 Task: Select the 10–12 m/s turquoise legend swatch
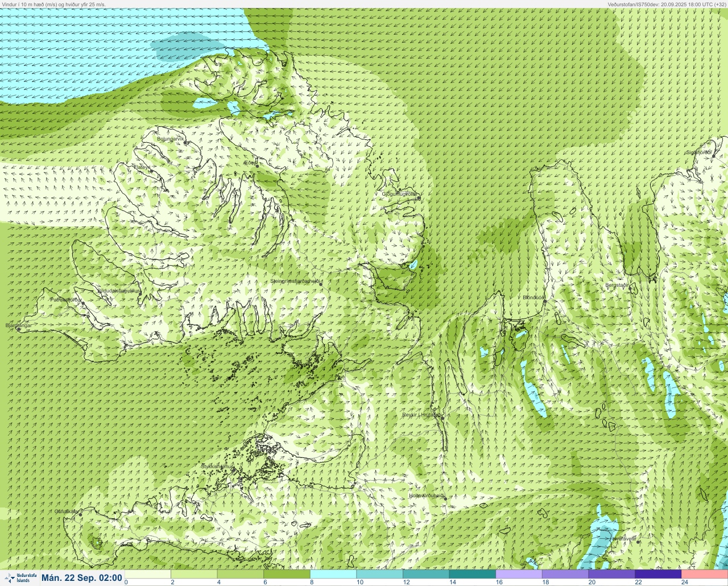pyautogui.click(x=380, y=573)
